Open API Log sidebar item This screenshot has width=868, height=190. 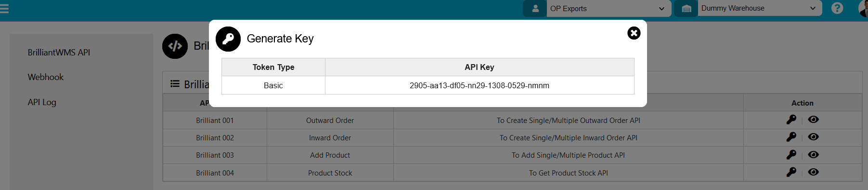(x=42, y=102)
